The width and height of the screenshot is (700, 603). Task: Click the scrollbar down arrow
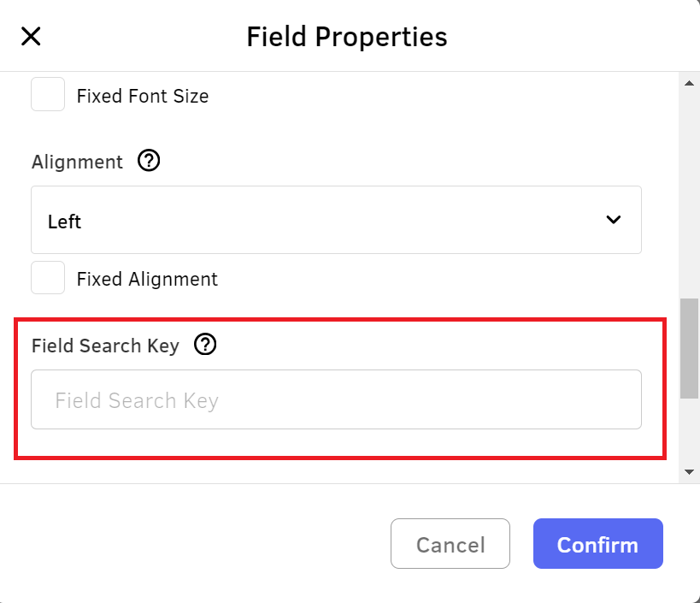(689, 471)
